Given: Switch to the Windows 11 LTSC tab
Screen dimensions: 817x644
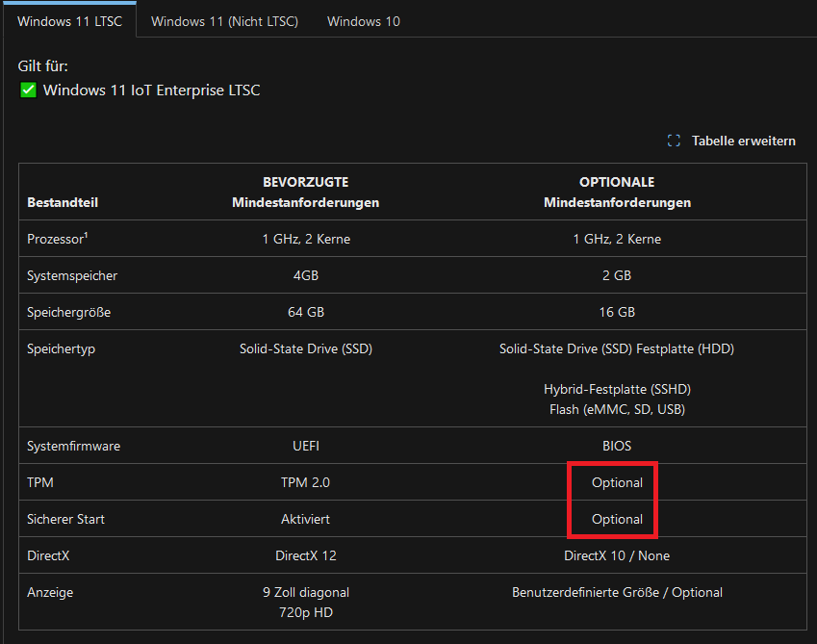Looking at the screenshot, I should [x=70, y=21].
